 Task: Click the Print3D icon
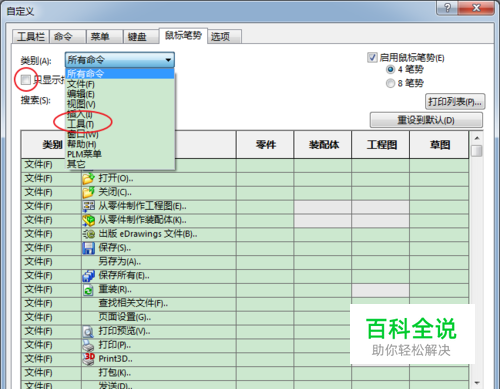coord(89,359)
